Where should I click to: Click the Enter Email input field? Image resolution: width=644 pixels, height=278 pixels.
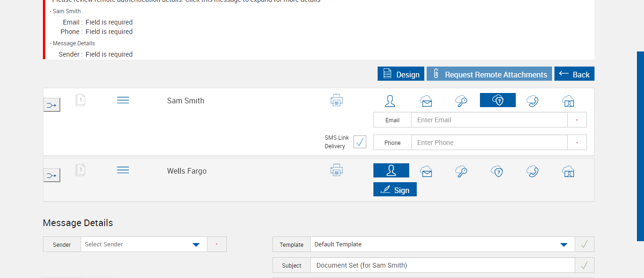coord(489,120)
